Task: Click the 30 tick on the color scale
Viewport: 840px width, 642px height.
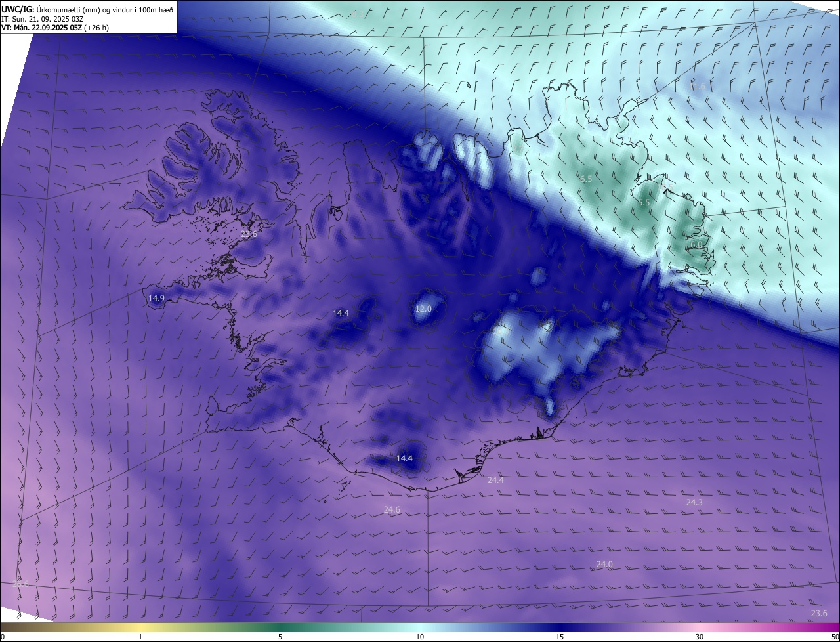Action: coord(700,637)
